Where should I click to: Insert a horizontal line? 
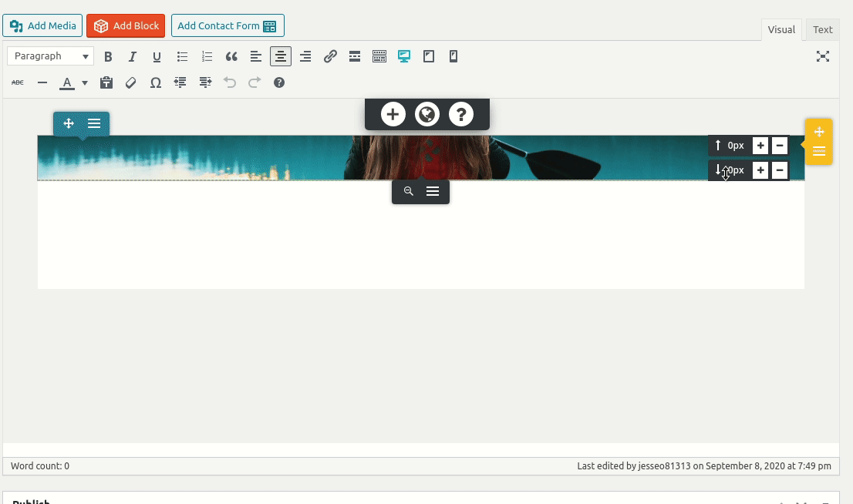click(x=42, y=82)
